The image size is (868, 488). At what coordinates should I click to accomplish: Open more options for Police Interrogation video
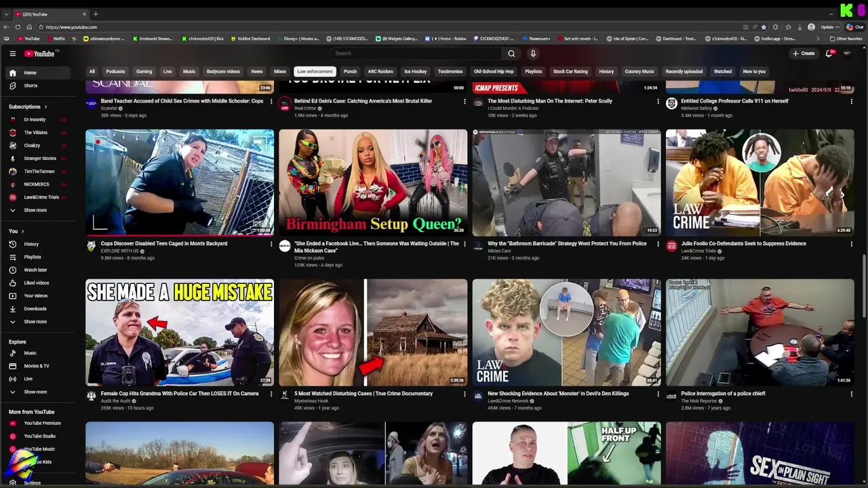851,394
